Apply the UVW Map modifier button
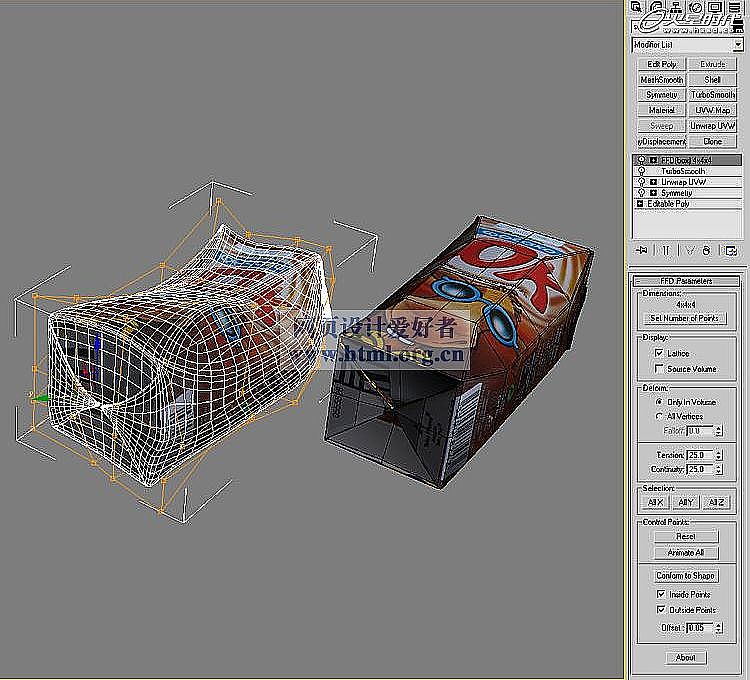The image size is (750, 680). tap(713, 110)
